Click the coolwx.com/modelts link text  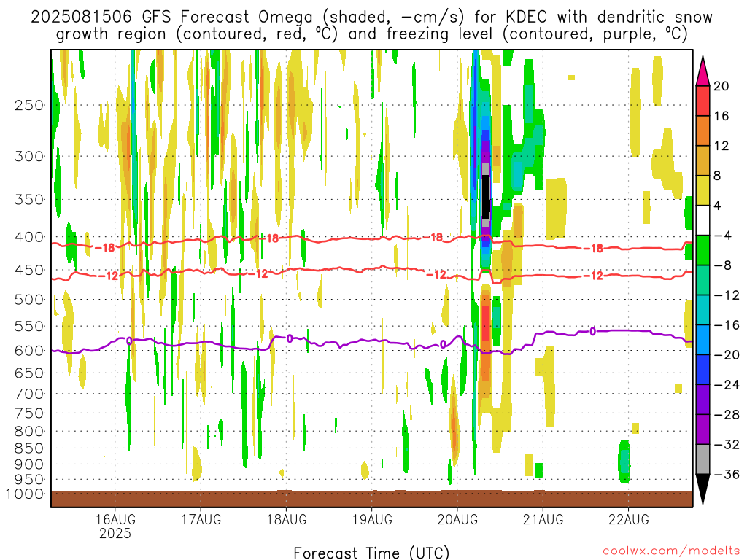(x=671, y=551)
